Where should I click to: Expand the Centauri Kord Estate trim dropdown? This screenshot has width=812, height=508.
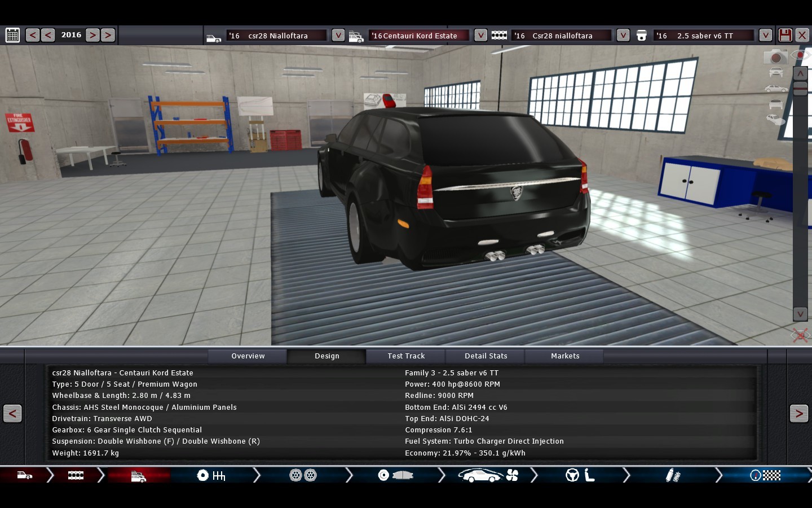click(480, 35)
